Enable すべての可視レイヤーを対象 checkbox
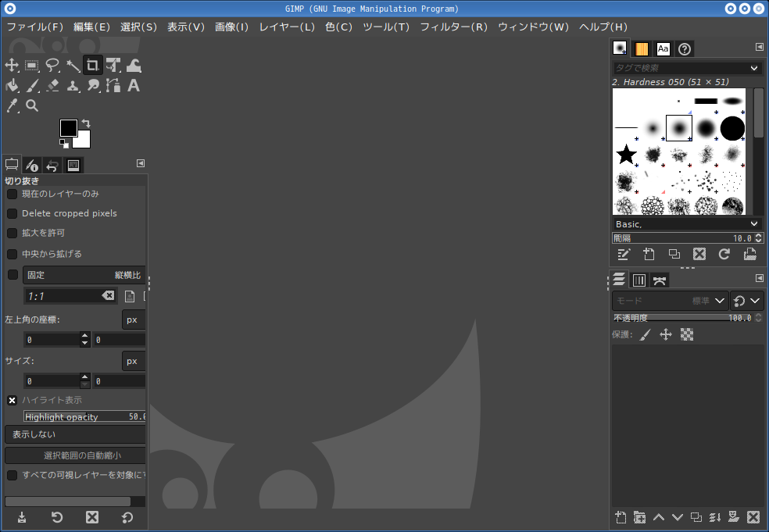 (x=13, y=475)
